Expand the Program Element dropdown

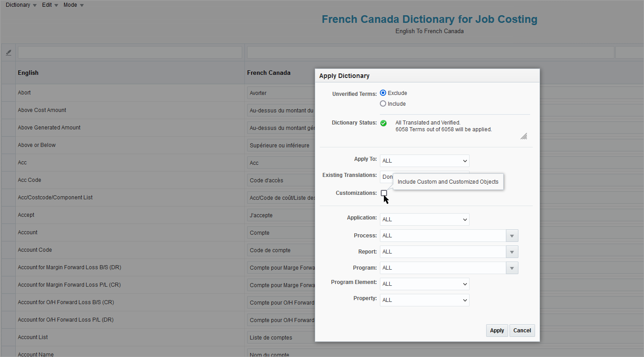pos(466,284)
